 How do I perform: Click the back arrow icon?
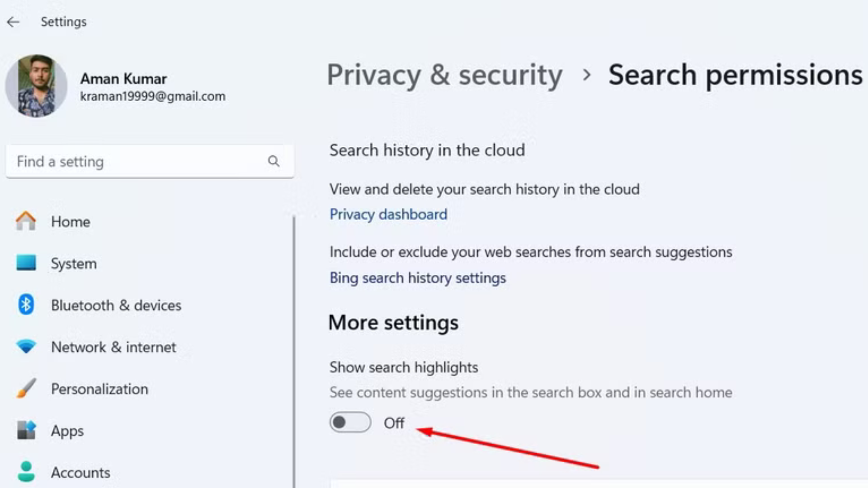(13, 22)
